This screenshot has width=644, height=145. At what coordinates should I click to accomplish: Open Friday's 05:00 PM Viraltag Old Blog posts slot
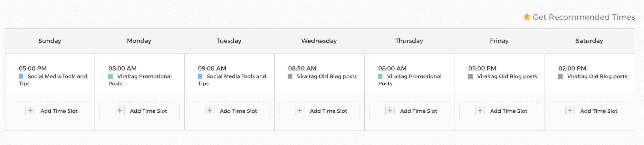500,72
